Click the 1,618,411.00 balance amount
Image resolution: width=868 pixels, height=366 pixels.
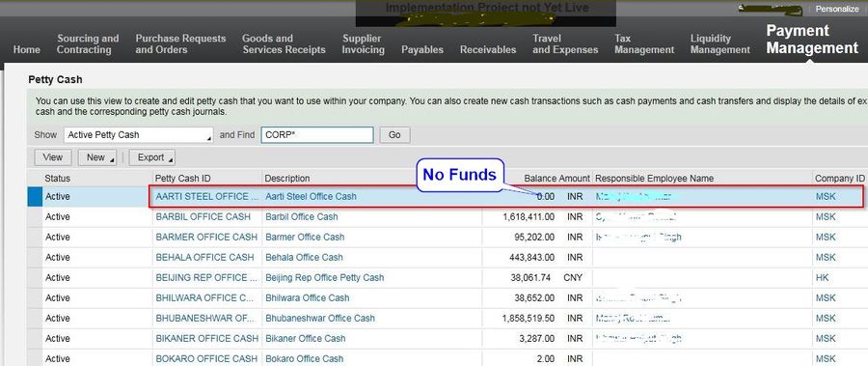pyautogui.click(x=529, y=217)
